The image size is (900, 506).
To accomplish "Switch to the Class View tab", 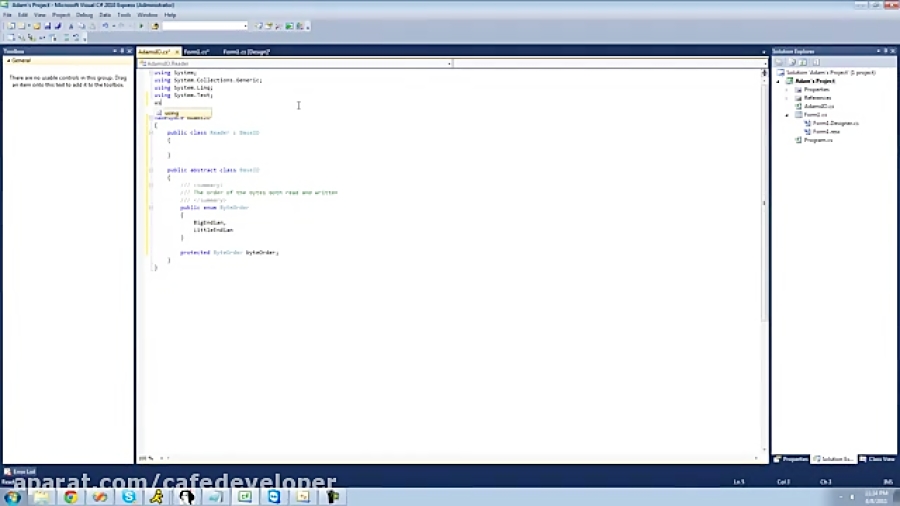I will (x=878, y=459).
